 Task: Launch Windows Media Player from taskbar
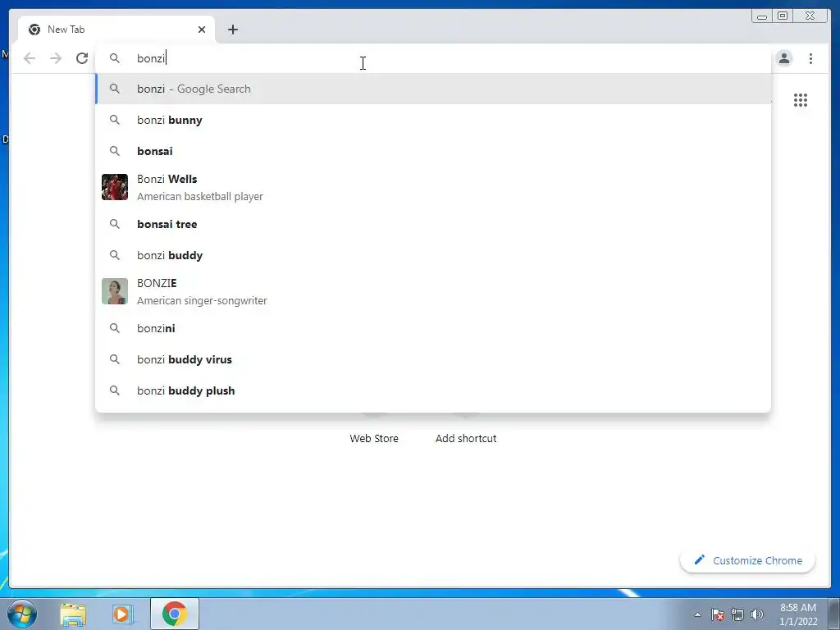(x=122, y=614)
